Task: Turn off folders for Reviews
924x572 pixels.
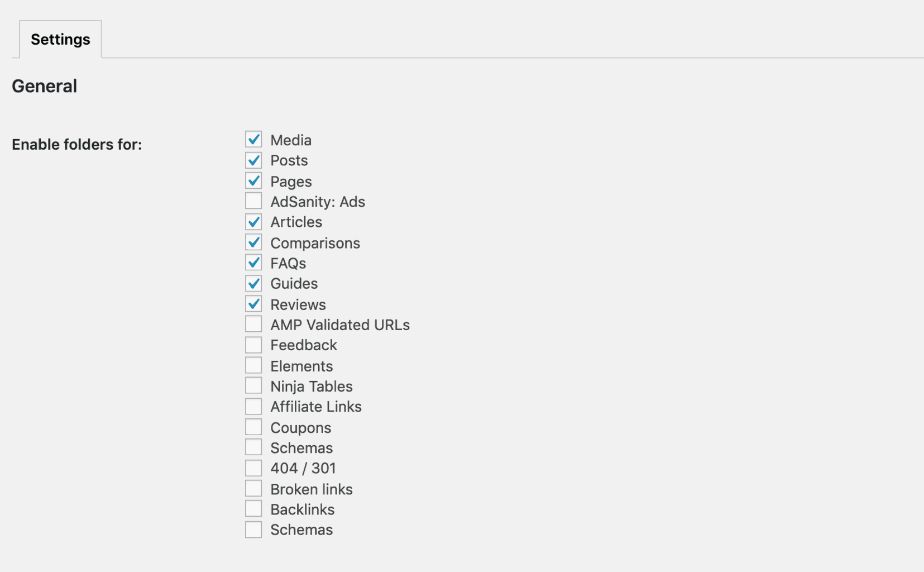Action: point(253,304)
